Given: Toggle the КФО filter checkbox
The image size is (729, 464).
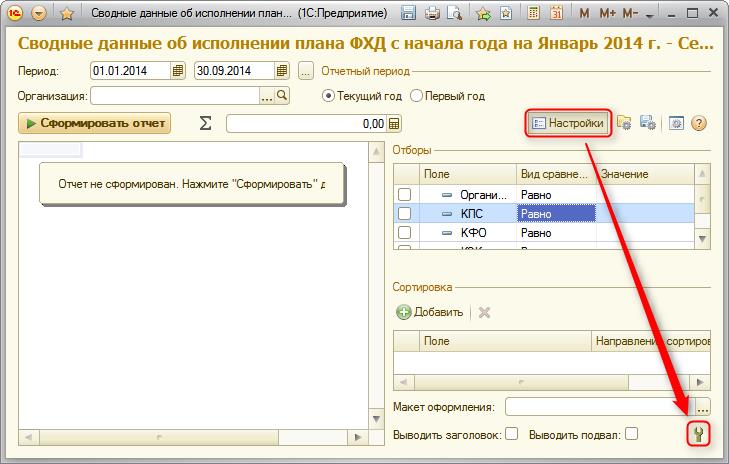Looking at the screenshot, I should (x=404, y=232).
